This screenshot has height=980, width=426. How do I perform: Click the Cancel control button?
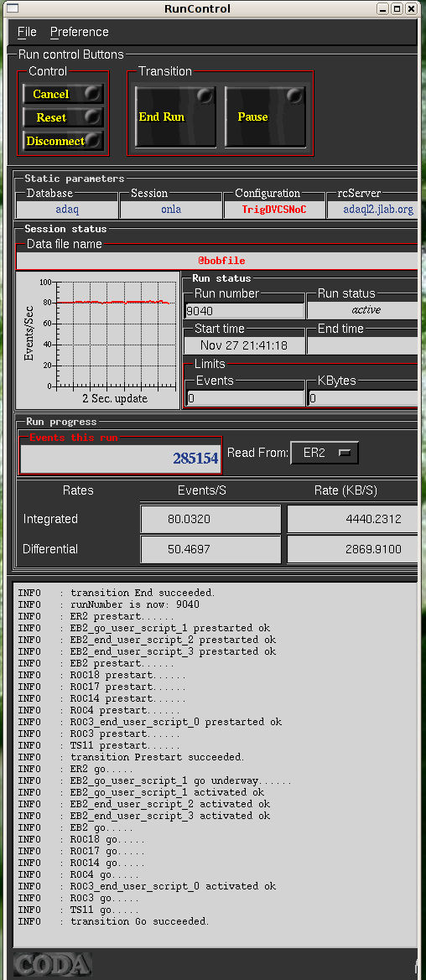63,94
